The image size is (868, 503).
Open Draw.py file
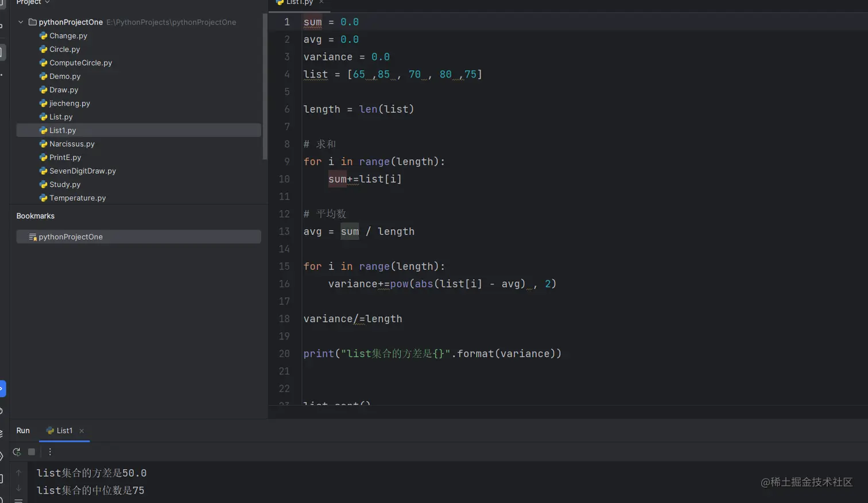pos(63,90)
